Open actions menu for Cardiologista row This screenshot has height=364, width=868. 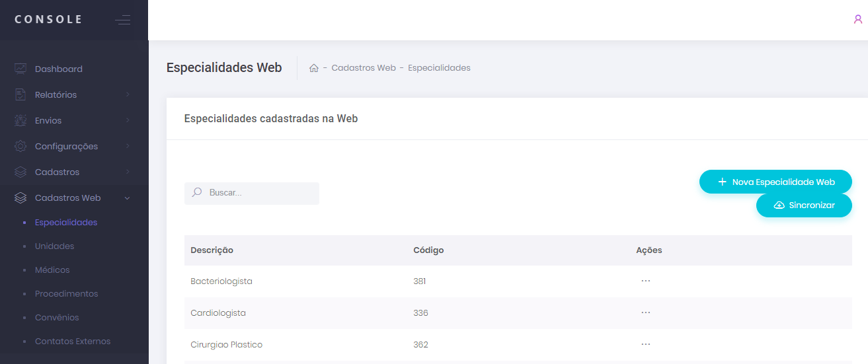[x=645, y=312]
